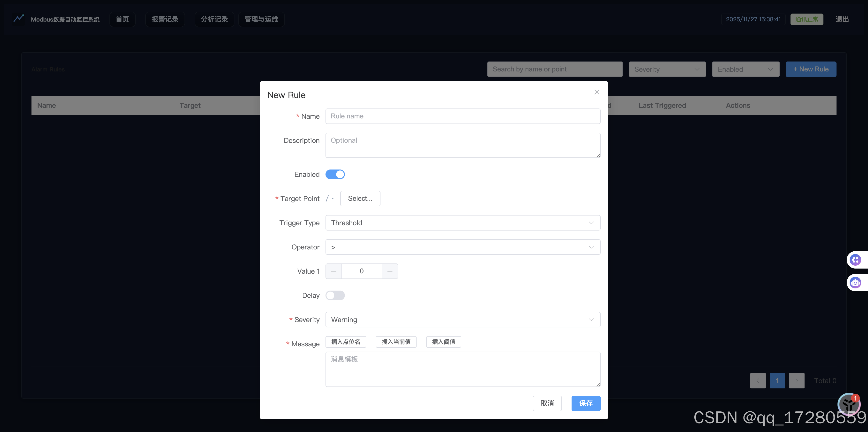Open the robot chat floating icon
Image resolution: width=868 pixels, height=432 pixels.
pos(855,282)
